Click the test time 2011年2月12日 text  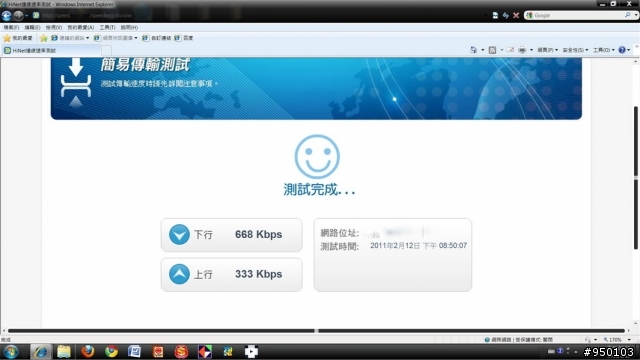pos(418,245)
